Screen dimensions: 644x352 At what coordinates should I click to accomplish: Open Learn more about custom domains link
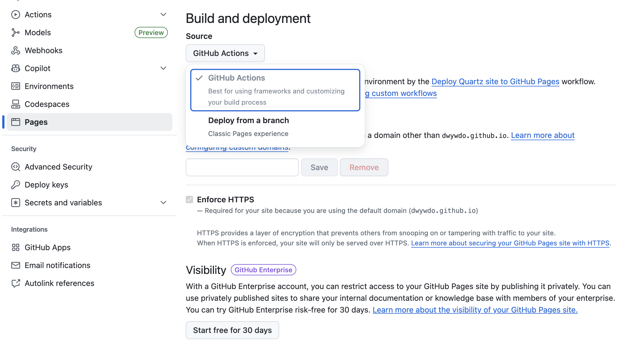pos(543,135)
